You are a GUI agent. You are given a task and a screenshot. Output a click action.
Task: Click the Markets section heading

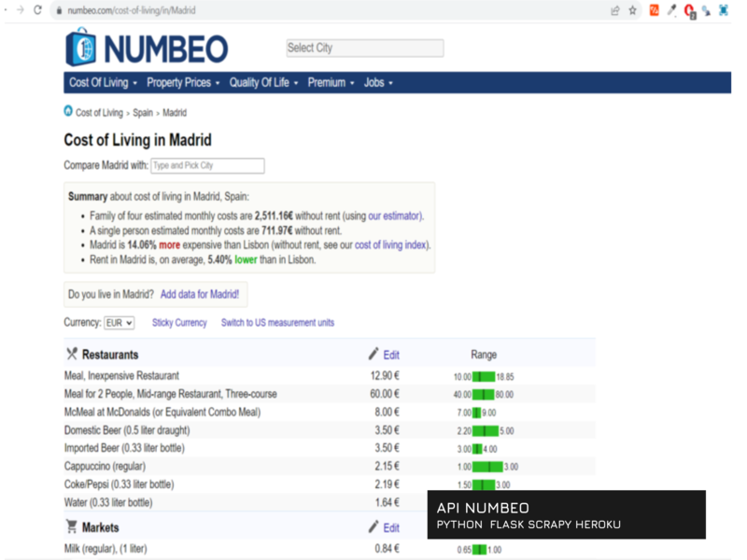101,527
